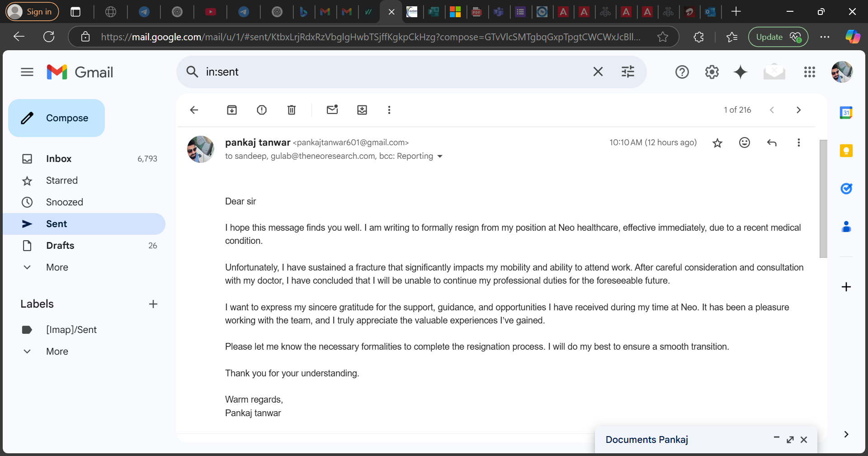Open the Gemini sparkle assistant
Screen dimensions: 868x456
point(741,72)
